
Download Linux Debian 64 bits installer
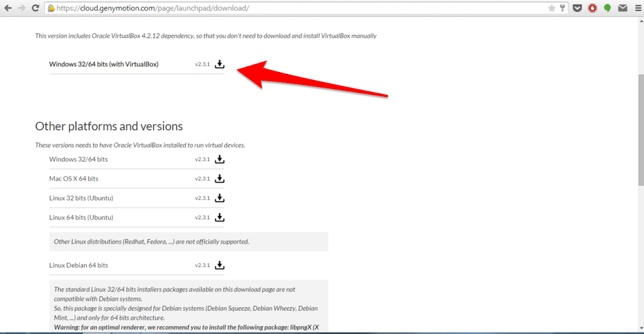point(219,265)
